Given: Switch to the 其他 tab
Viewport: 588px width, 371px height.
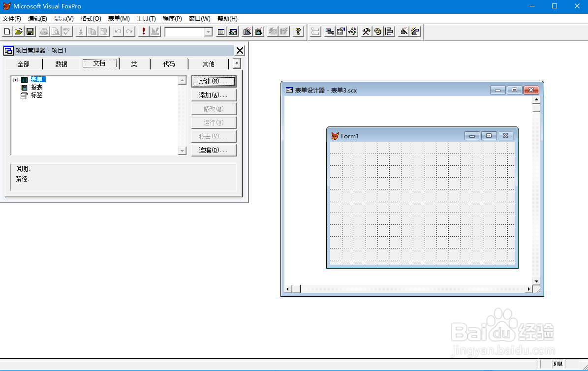Looking at the screenshot, I should pos(209,64).
